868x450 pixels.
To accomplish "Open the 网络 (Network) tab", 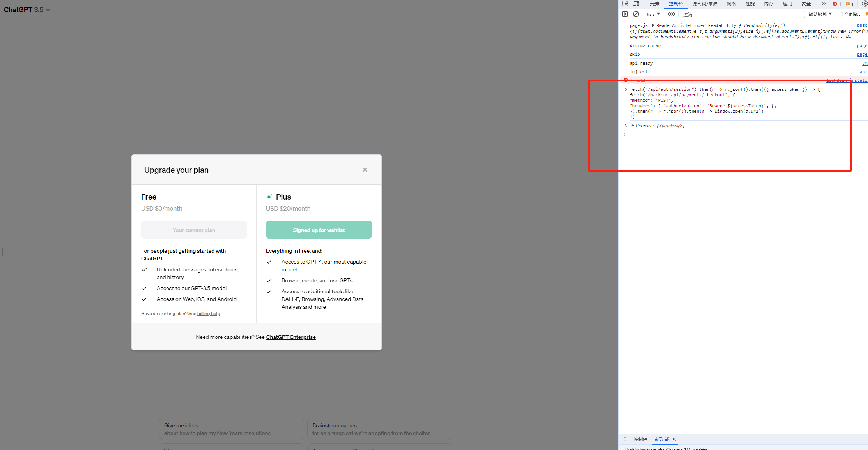I will tap(731, 4).
